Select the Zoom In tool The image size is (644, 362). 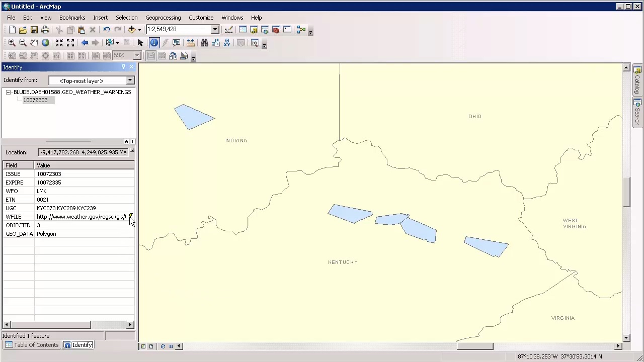12,43
